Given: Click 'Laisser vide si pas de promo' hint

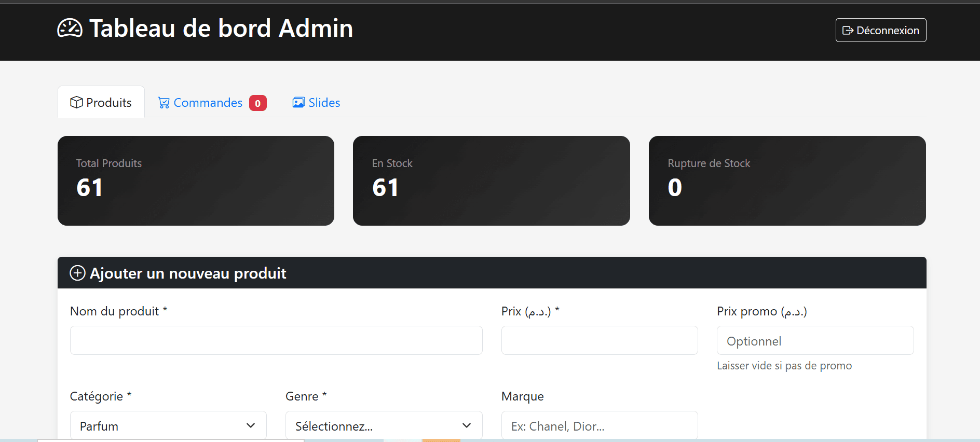Looking at the screenshot, I should point(784,365).
